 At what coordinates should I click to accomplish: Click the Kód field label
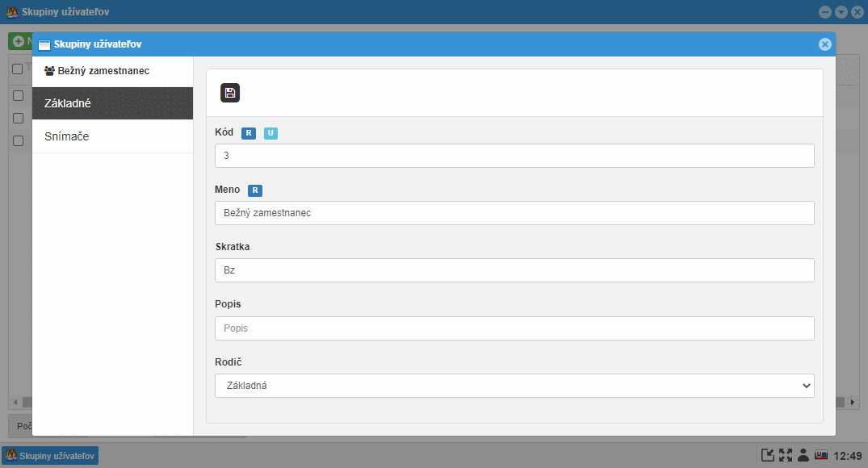(x=224, y=132)
